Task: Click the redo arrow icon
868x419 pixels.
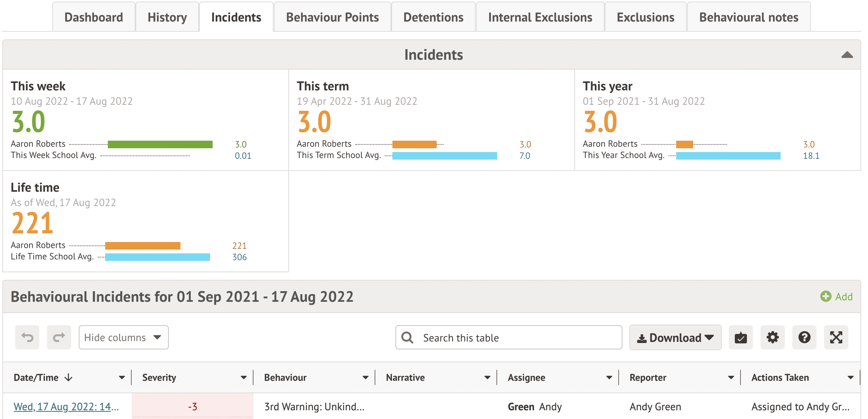Action: 59,337
